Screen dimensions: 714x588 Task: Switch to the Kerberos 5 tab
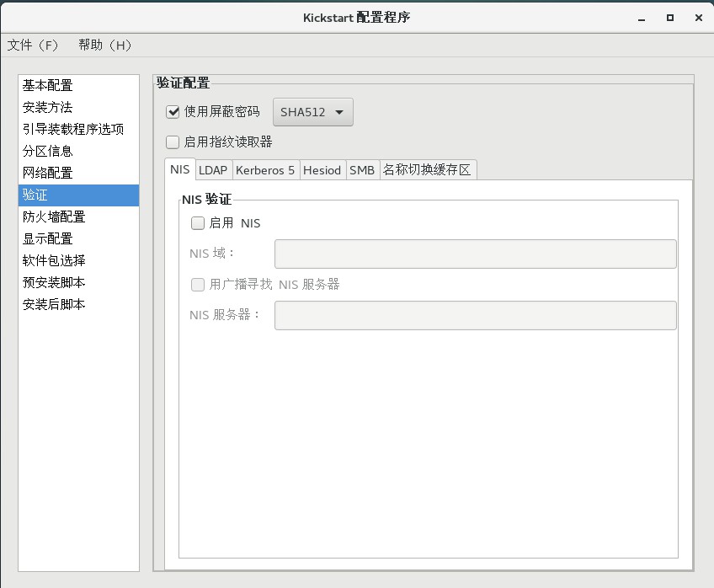click(x=265, y=170)
